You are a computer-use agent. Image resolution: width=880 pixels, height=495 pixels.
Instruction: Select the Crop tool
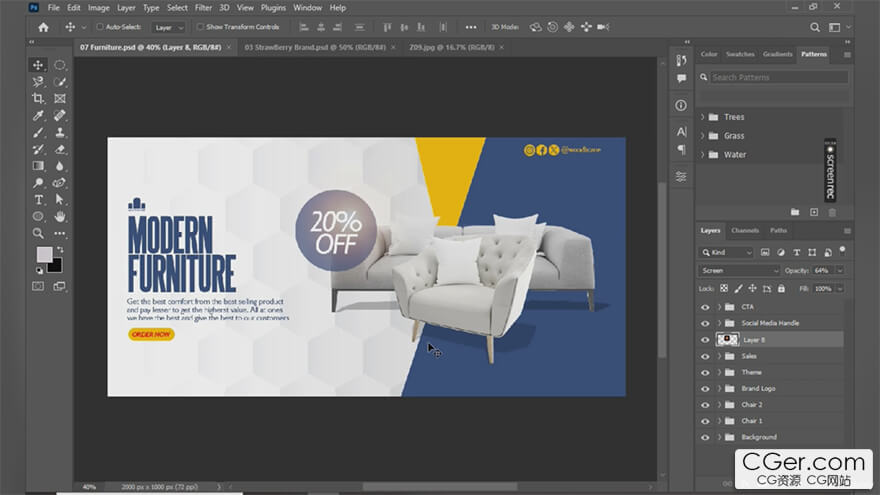(38, 98)
